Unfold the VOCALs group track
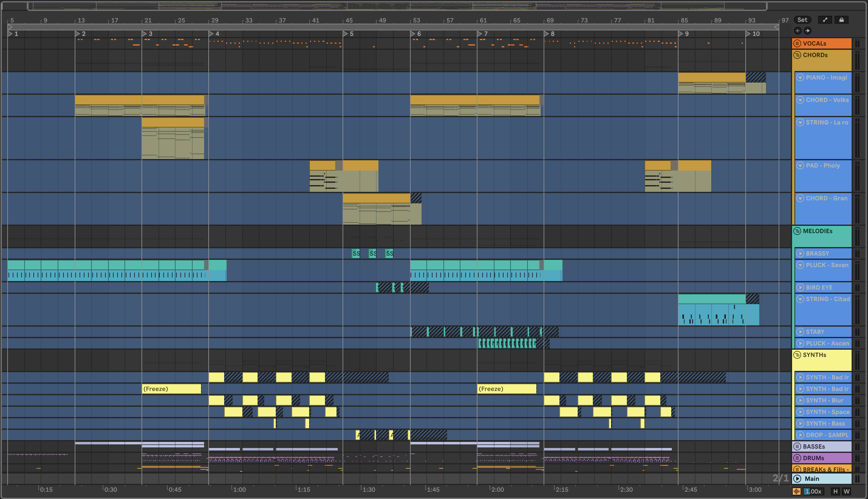The width and height of the screenshot is (868, 499). coord(797,43)
